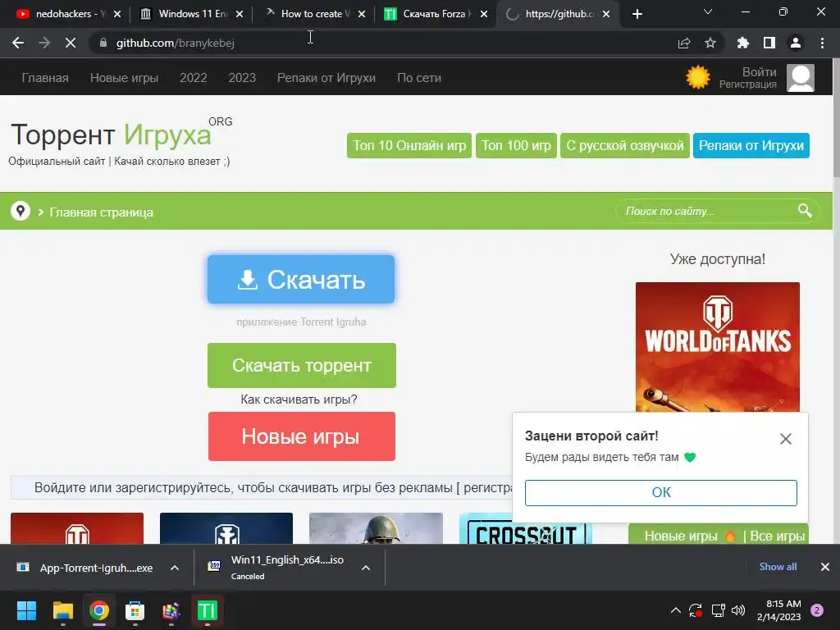Open Chrome from the taskbar
840x630 pixels.
click(99, 610)
